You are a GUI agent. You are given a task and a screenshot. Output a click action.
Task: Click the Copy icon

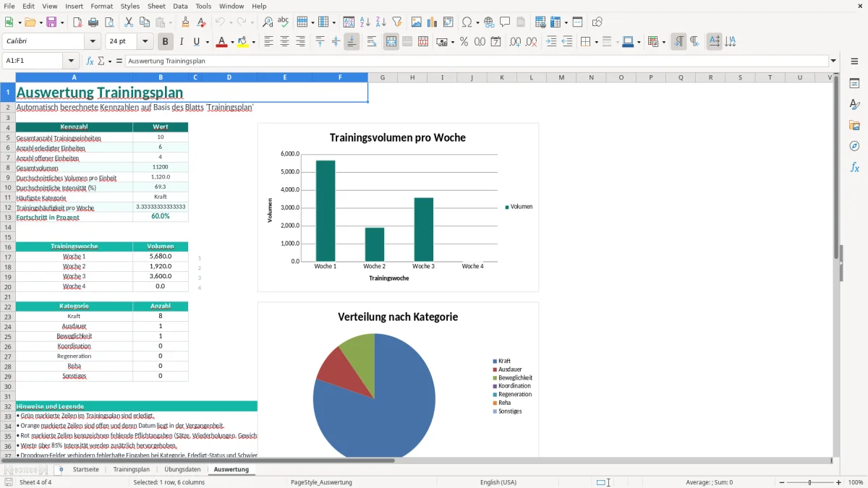pos(145,22)
